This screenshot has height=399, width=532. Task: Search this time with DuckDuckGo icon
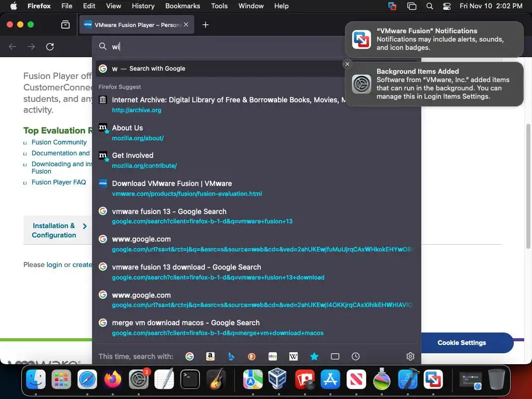coord(252,356)
